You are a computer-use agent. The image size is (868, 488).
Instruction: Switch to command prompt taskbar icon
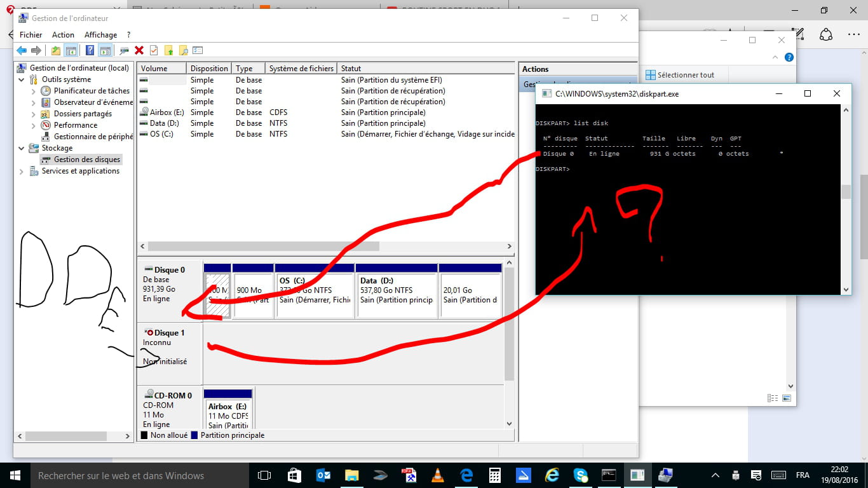pos(609,475)
